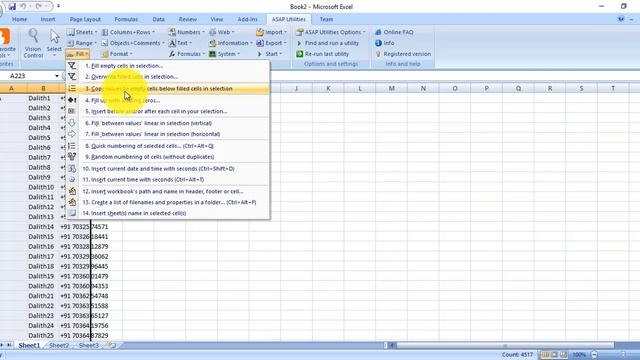Switch to the Team ribbon tab
The height and width of the screenshot is (360, 640).
click(x=326, y=19)
